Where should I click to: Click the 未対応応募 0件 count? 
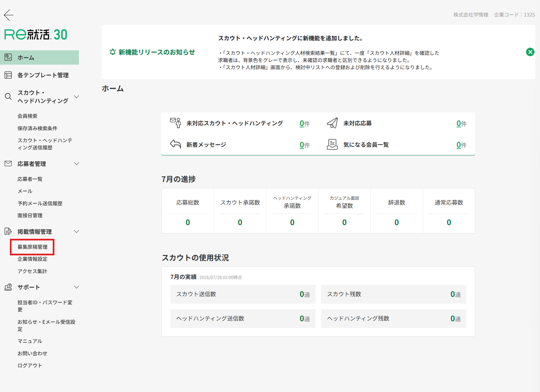(x=461, y=123)
